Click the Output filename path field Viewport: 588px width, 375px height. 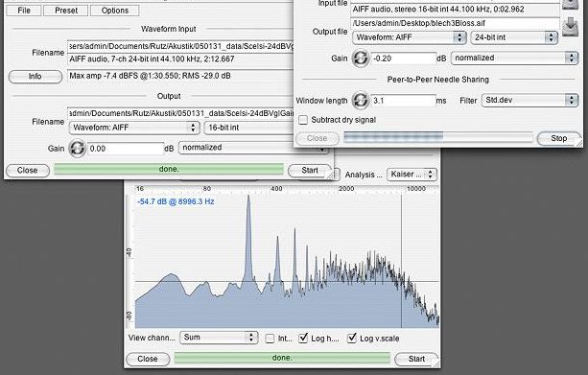(x=180, y=113)
